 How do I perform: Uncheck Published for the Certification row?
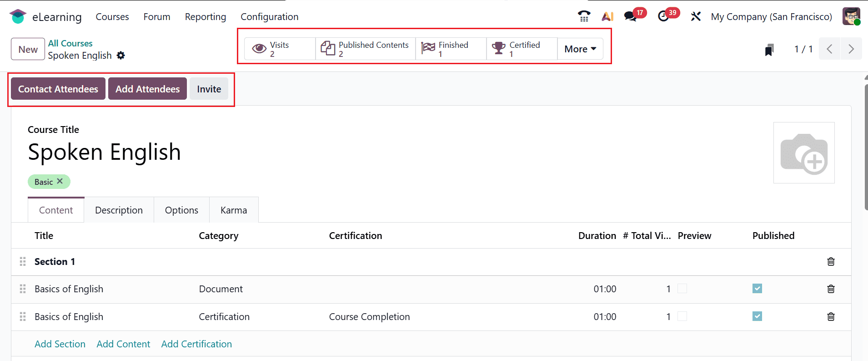pyautogui.click(x=757, y=316)
